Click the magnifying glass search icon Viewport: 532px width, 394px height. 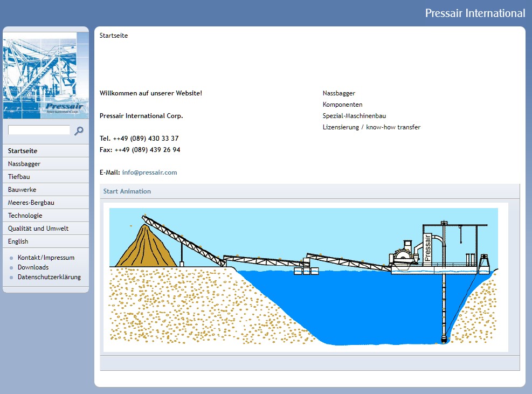point(79,130)
